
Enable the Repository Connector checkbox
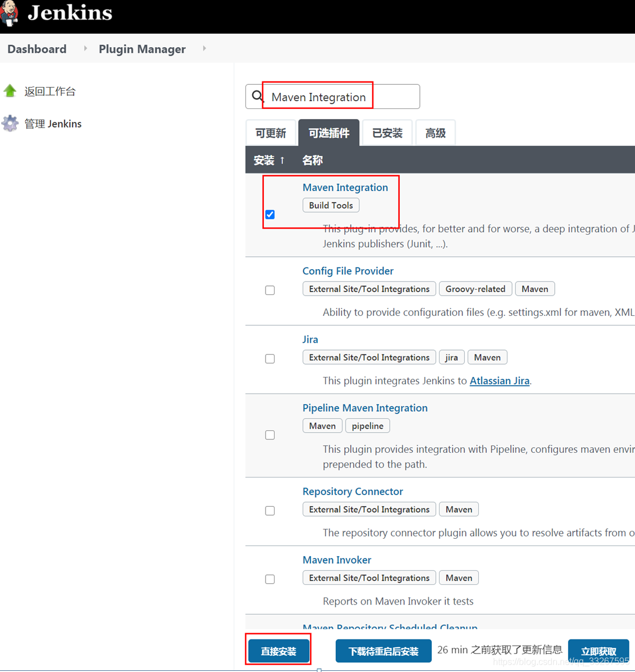click(x=269, y=511)
